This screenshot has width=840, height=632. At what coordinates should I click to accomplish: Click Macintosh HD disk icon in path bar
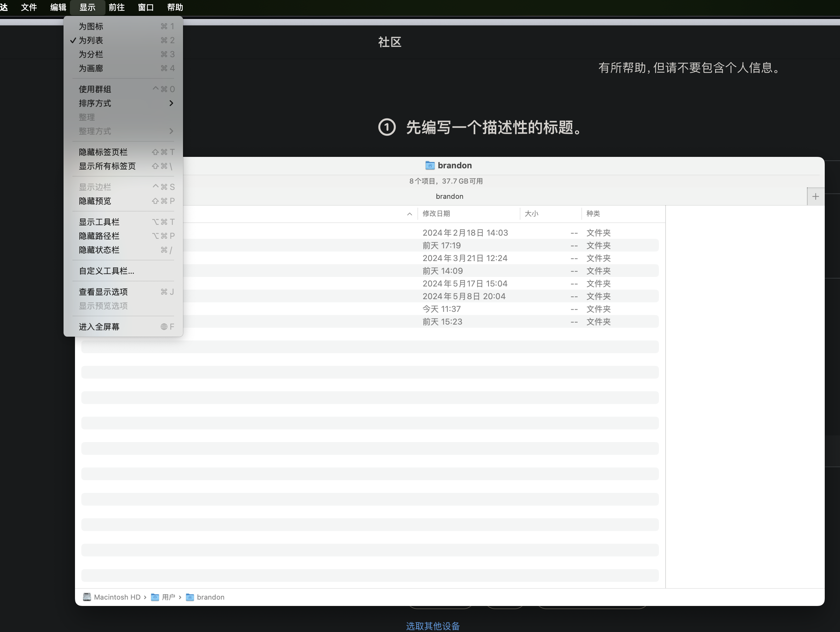click(x=87, y=597)
